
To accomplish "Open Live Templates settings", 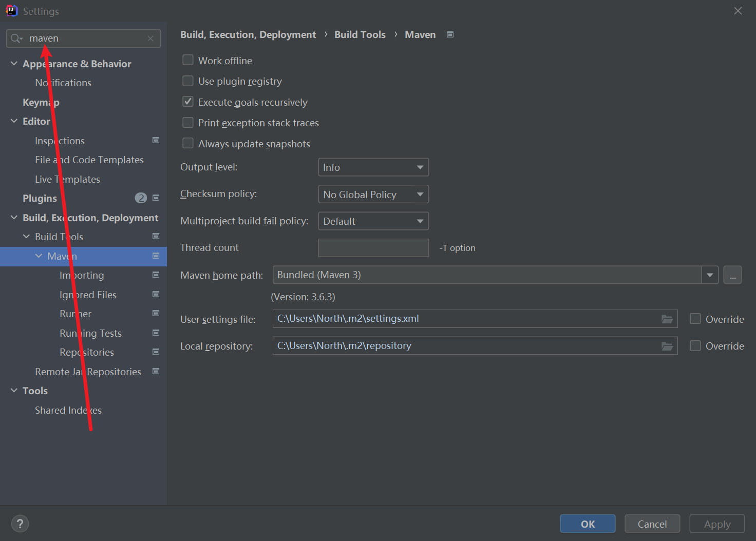I will (67, 179).
